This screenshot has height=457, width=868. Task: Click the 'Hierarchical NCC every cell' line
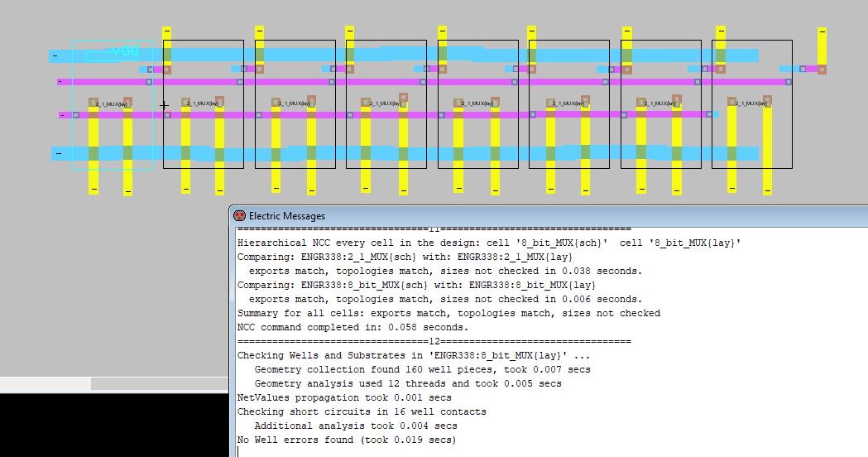tap(489, 243)
